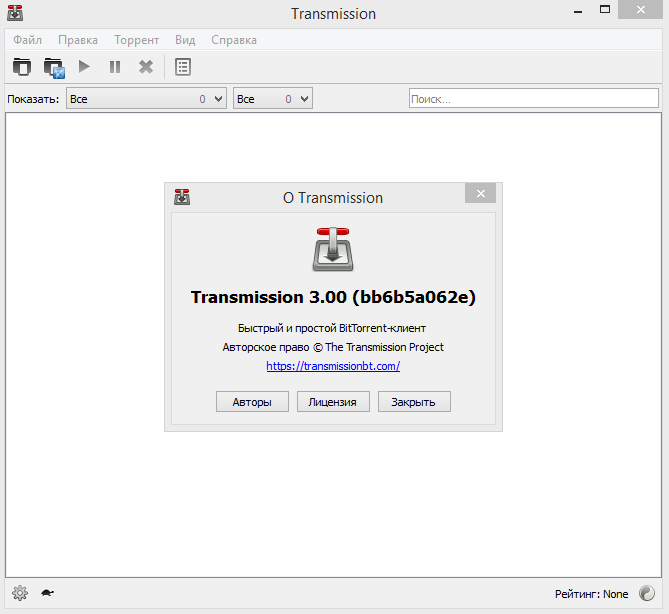Click the Авторы button
The image size is (669, 614).
(x=252, y=402)
